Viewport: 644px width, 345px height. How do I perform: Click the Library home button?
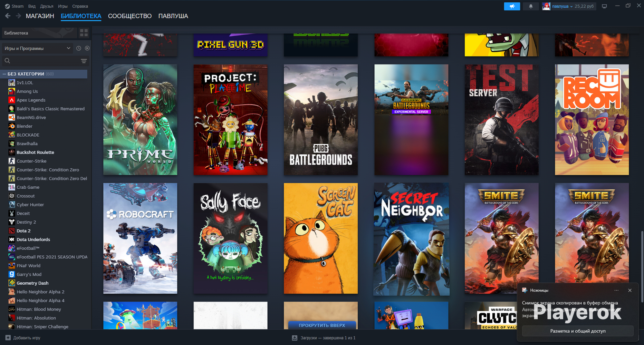[x=39, y=33]
